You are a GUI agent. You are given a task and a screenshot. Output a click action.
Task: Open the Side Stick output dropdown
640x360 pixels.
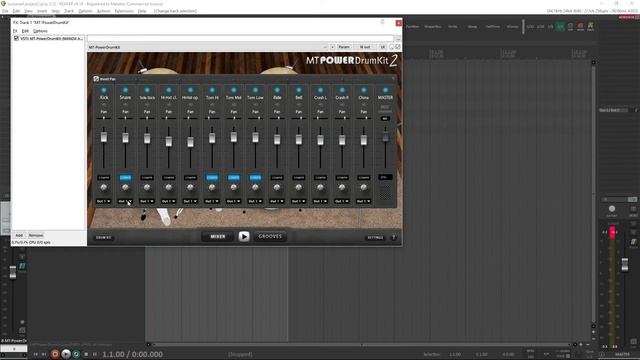click(x=147, y=201)
